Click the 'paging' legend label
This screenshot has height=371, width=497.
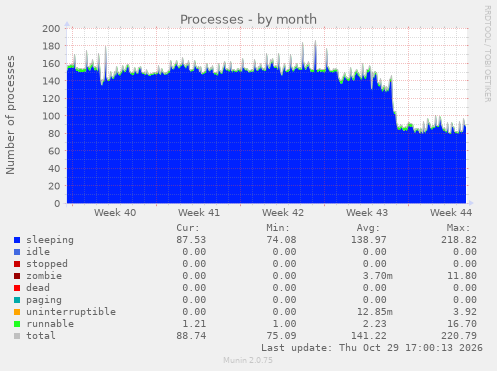(44, 300)
